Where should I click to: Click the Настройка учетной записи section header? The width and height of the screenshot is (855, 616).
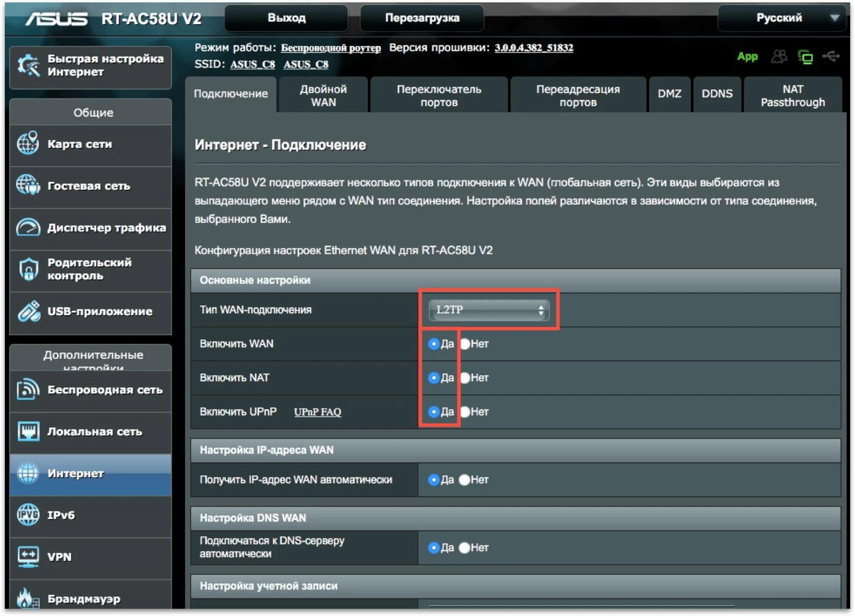pyautogui.click(x=516, y=586)
